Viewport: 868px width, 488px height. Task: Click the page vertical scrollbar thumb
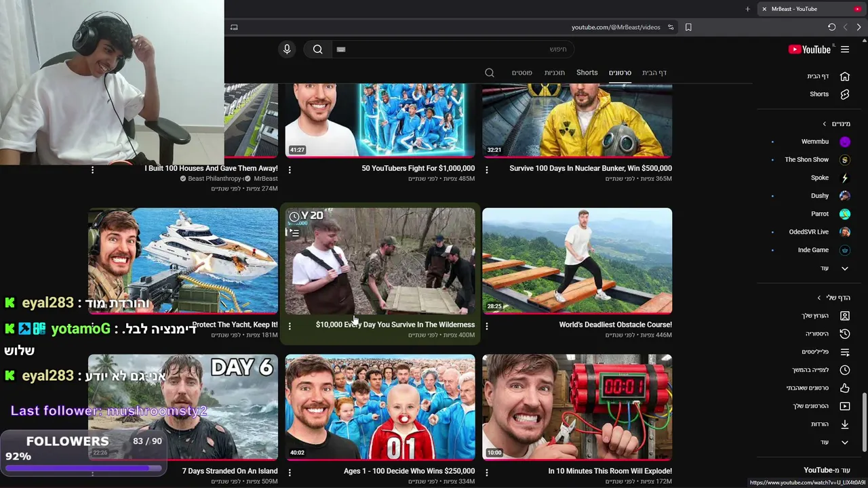864,422
